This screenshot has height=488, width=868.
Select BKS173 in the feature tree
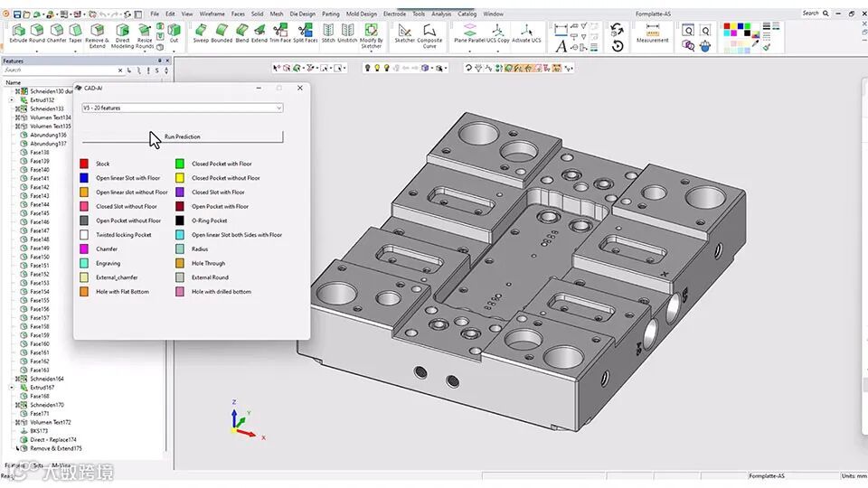tap(39, 431)
